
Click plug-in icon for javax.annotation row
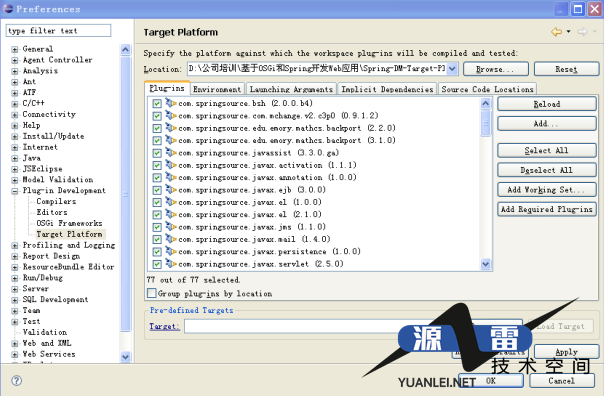click(171, 177)
